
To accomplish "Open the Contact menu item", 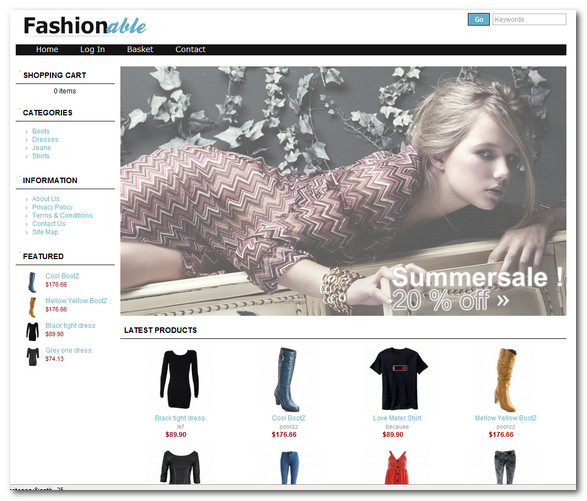I will (x=190, y=49).
